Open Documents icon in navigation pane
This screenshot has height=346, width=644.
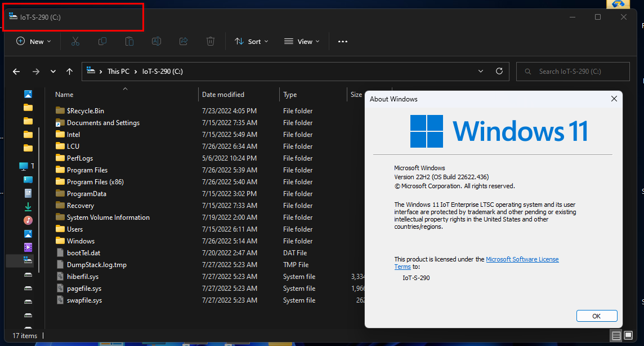tap(28, 193)
